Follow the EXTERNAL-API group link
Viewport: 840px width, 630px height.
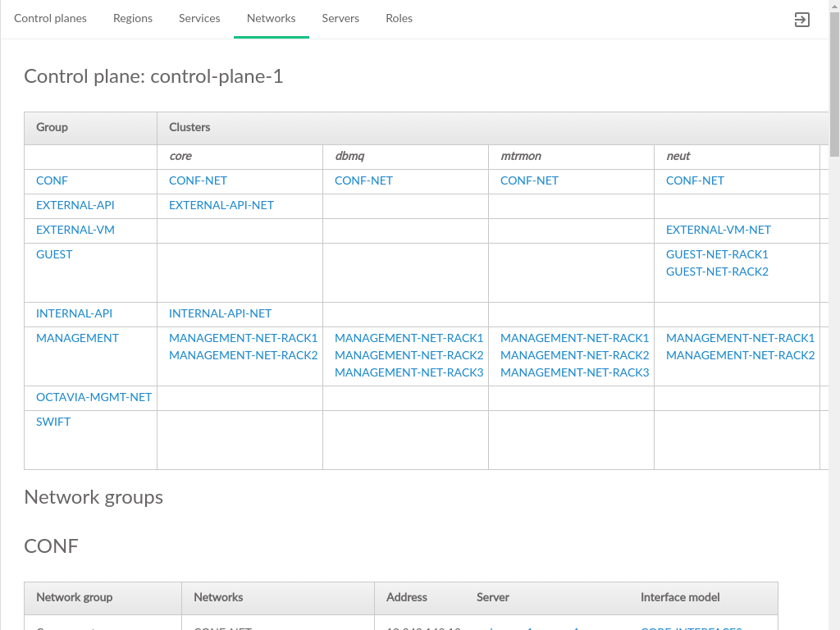75,205
